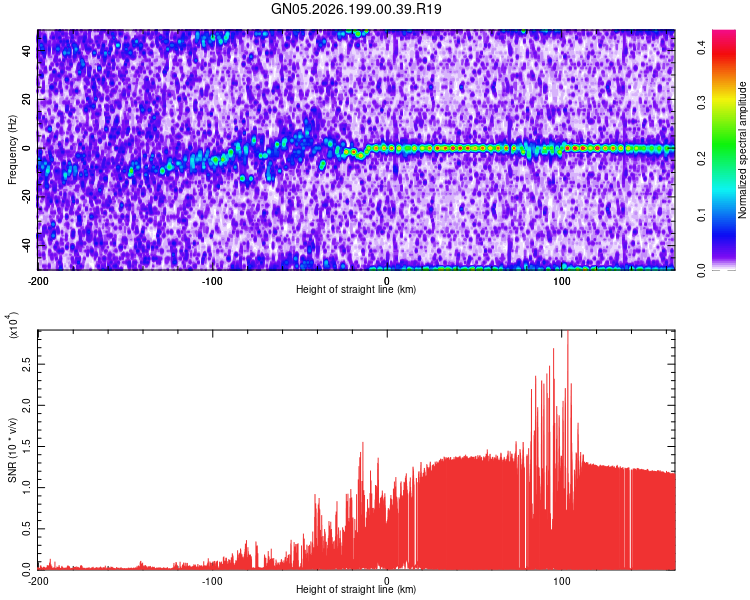Viewport: 750px width, 600px height.
Task: Click the Frequency (Hz) axis label
Action: (x=12, y=150)
